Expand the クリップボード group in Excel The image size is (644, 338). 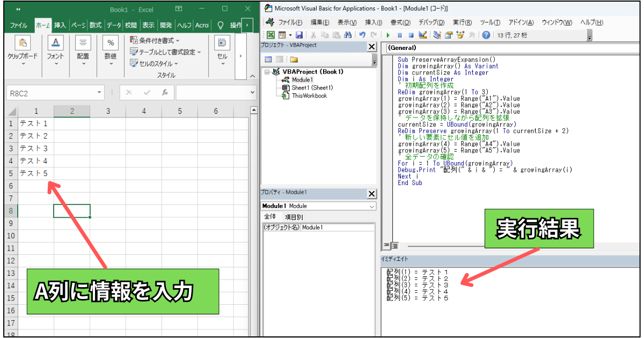pos(23,63)
